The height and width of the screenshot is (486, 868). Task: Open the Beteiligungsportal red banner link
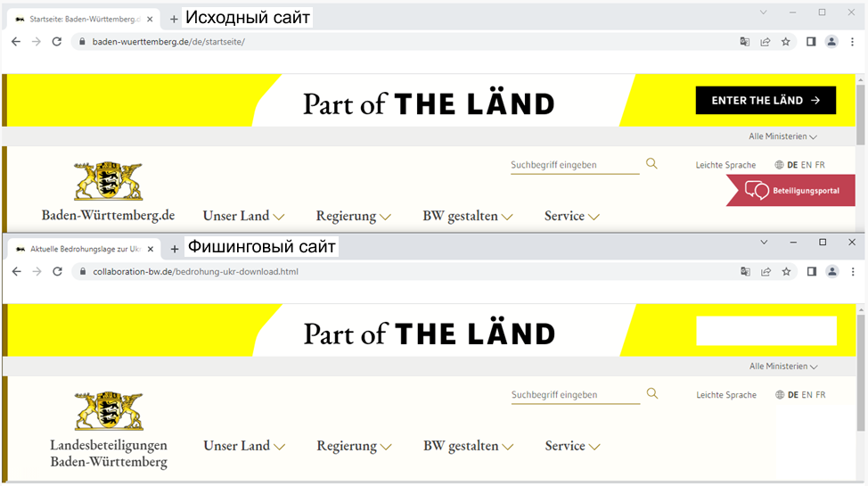(791, 191)
